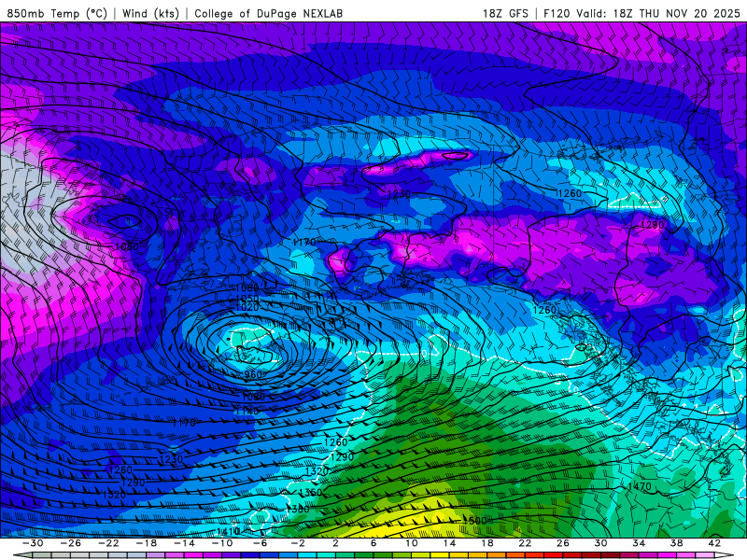
Task: Click the -22 value on the temperature scale
Action: pos(108,543)
